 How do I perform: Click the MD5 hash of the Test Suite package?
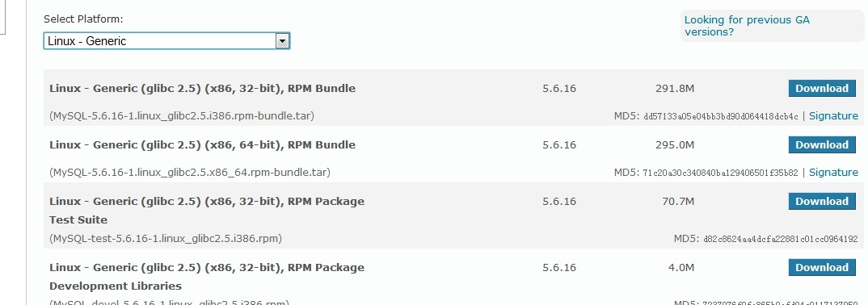781,240
